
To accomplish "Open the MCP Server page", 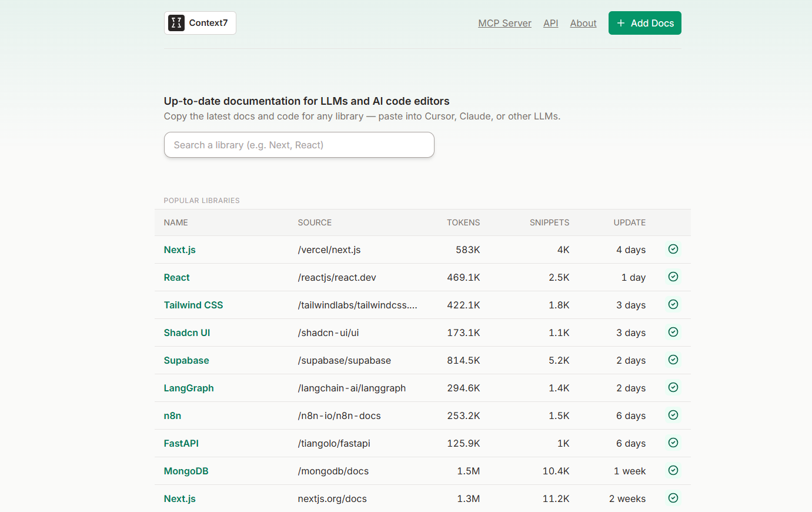I will tap(504, 23).
